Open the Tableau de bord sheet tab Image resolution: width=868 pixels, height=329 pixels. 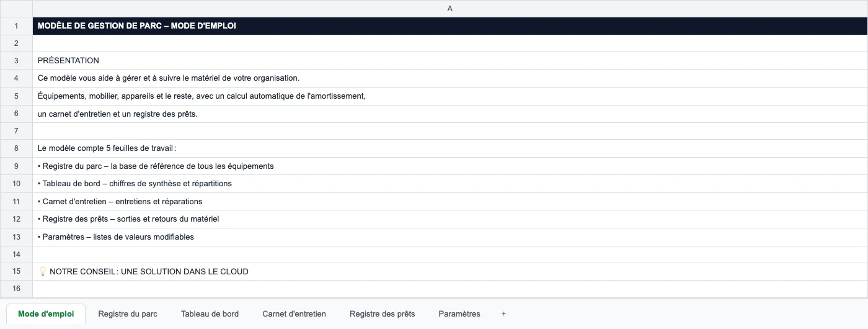(x=210, y=313)
